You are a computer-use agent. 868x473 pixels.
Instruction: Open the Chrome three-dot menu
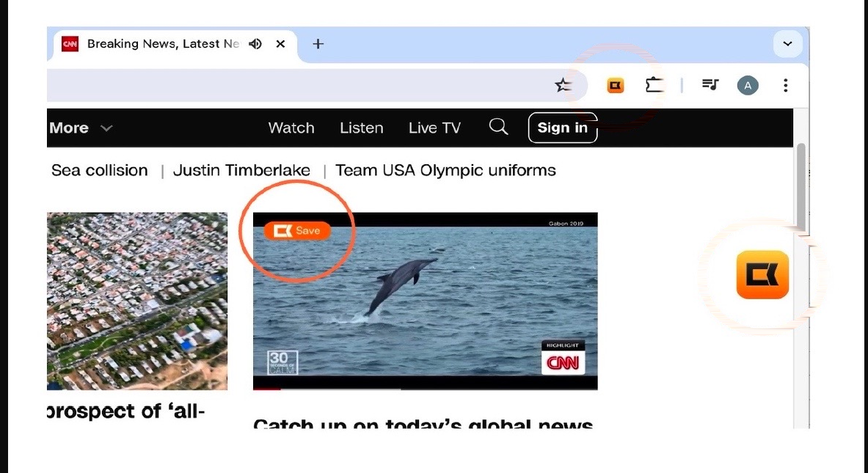786,85
